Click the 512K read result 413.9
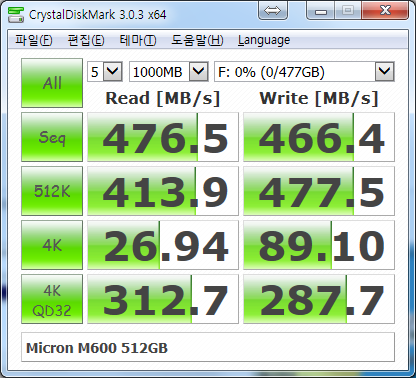Viewport: 416px width, 378px height. click(163, 191)
